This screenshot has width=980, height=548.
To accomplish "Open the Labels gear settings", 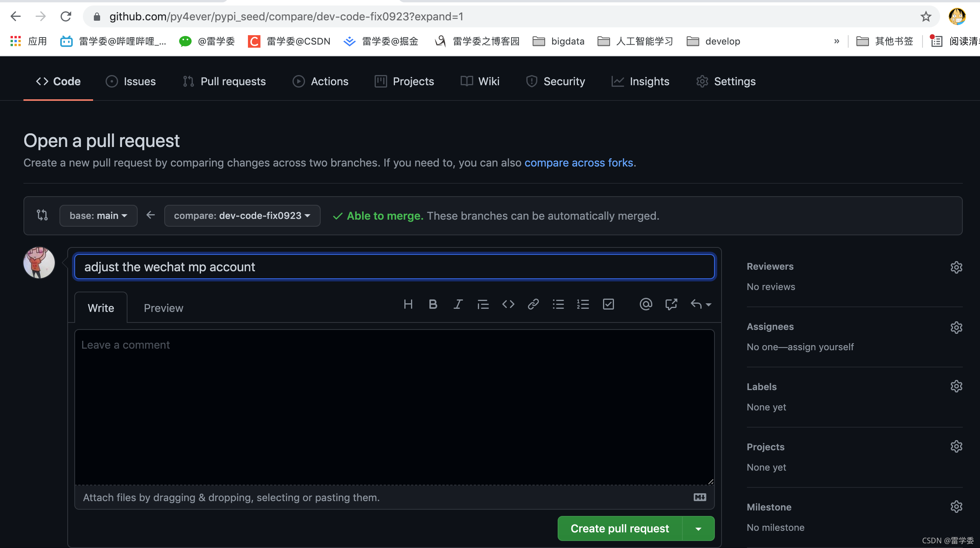I will coord(956,386).
